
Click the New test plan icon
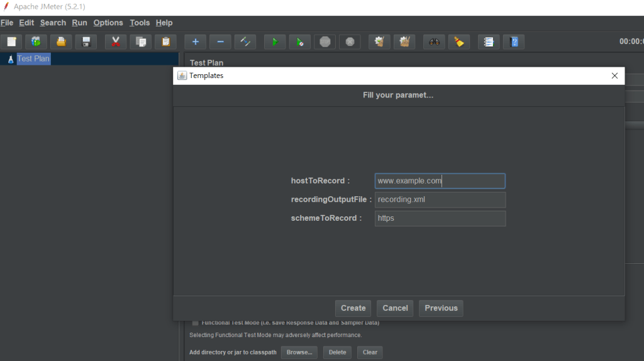pyautogui.click(x=11, y=42)
